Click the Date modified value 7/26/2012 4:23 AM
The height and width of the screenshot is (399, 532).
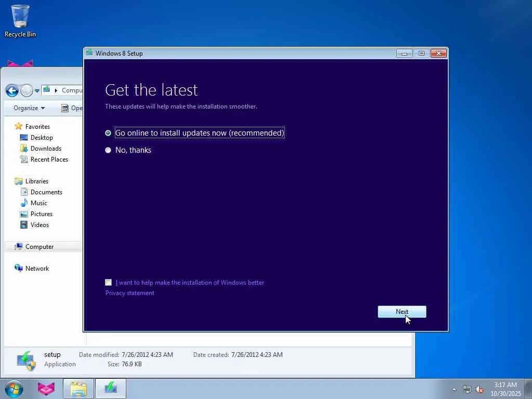[x=147, y=354]
